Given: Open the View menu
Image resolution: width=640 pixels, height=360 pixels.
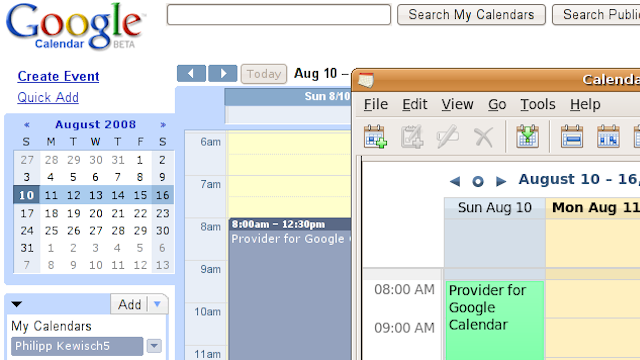Looking at the screenshot, I should 457,104.
